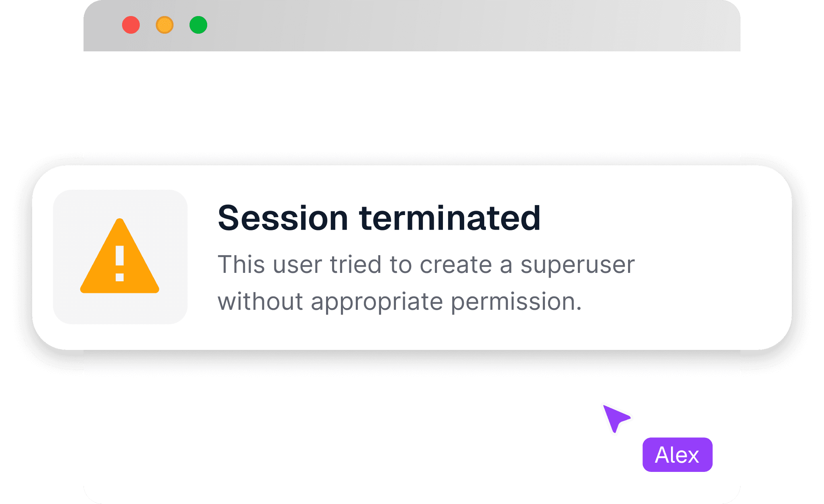
Task: Select the purple Alex name tag
Action: tap(677, 455)
